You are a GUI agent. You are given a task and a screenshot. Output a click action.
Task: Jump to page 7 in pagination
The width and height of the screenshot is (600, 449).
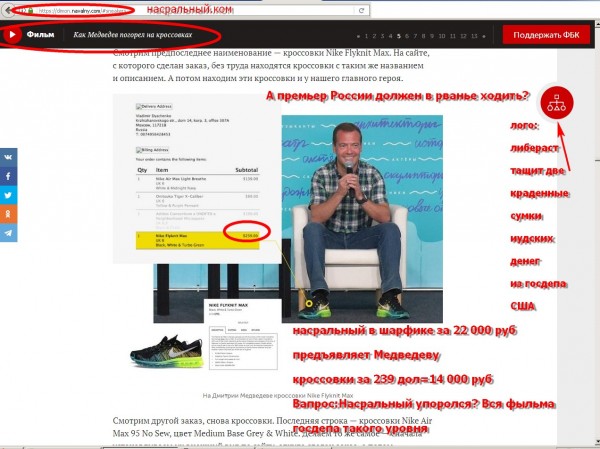(415, 36)
